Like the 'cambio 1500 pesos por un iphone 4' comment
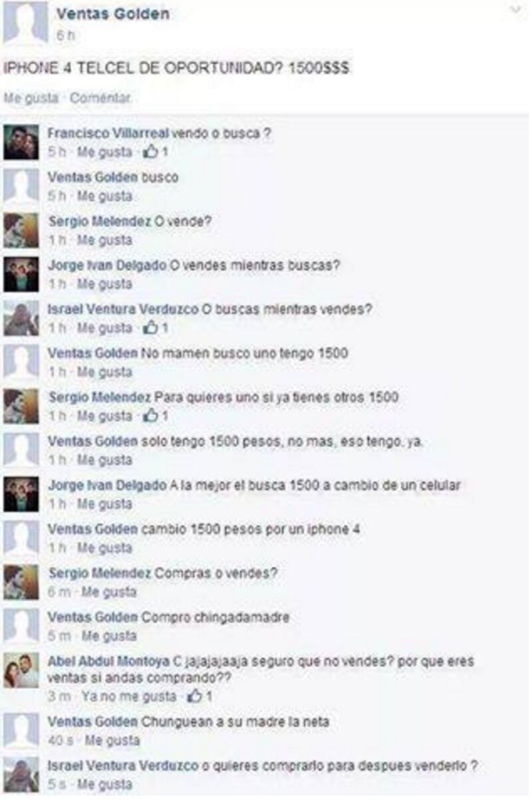 pyautogui.click(x=104, y=548)
